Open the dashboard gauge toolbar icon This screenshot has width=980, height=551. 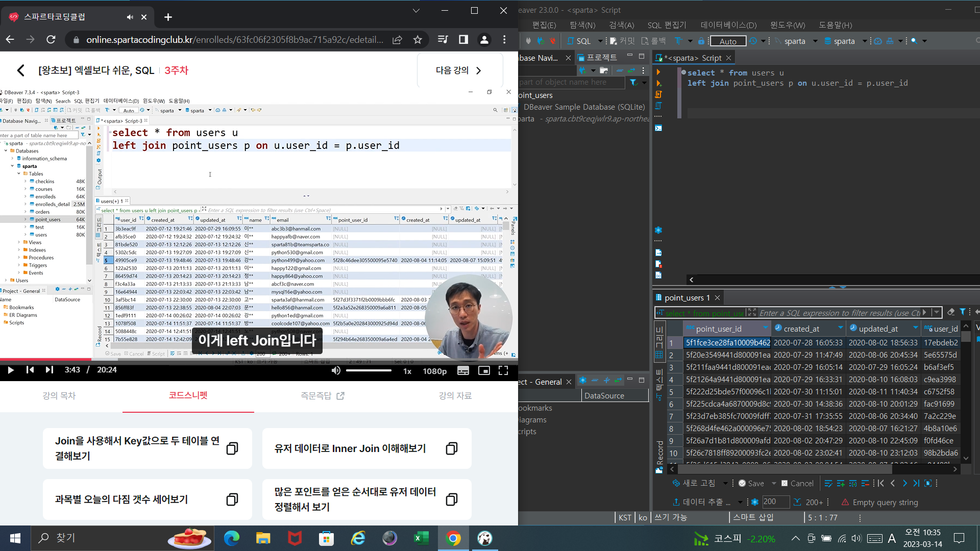[878, 41]
